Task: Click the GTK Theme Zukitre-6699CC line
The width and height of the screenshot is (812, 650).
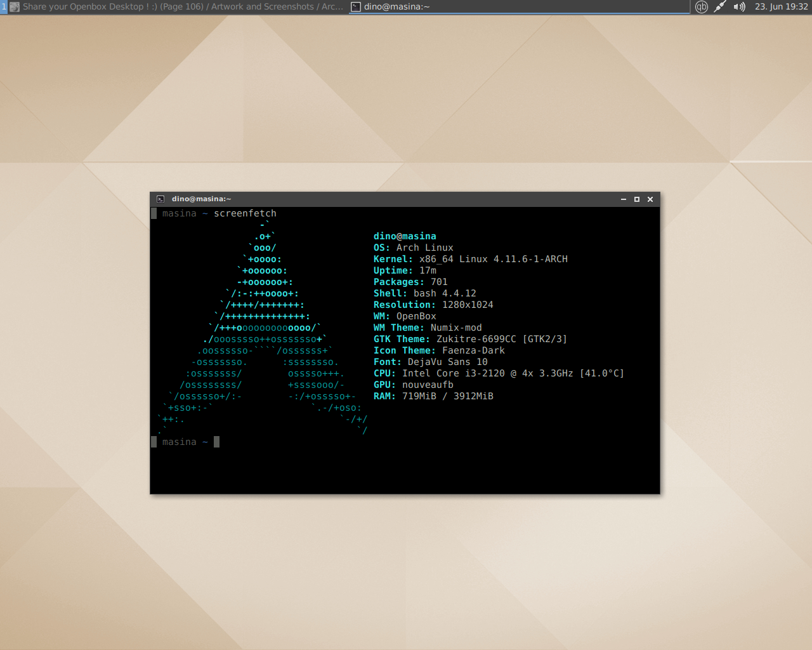Action: [x=470, y=340]
